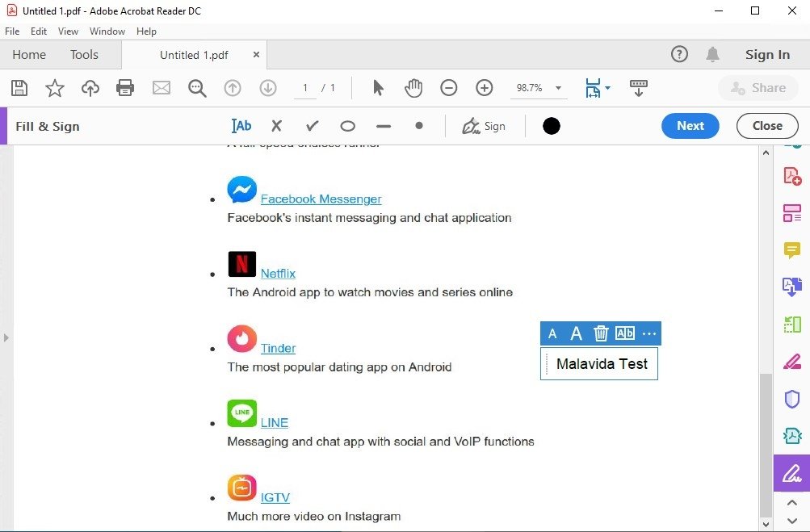Open Create PDF tool in sidebar
Viewport: 810px width, 532px height.
point(792,176)
